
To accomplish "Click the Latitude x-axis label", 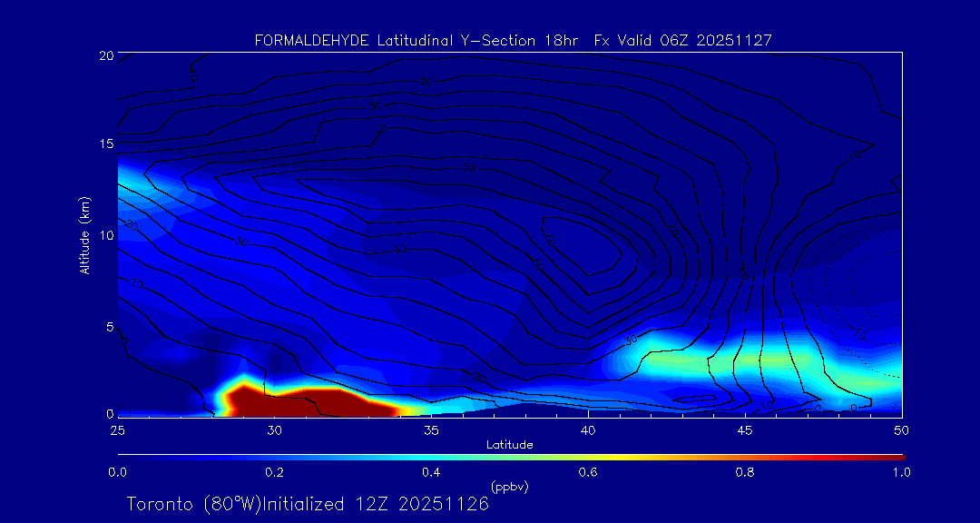I will 509,444.
